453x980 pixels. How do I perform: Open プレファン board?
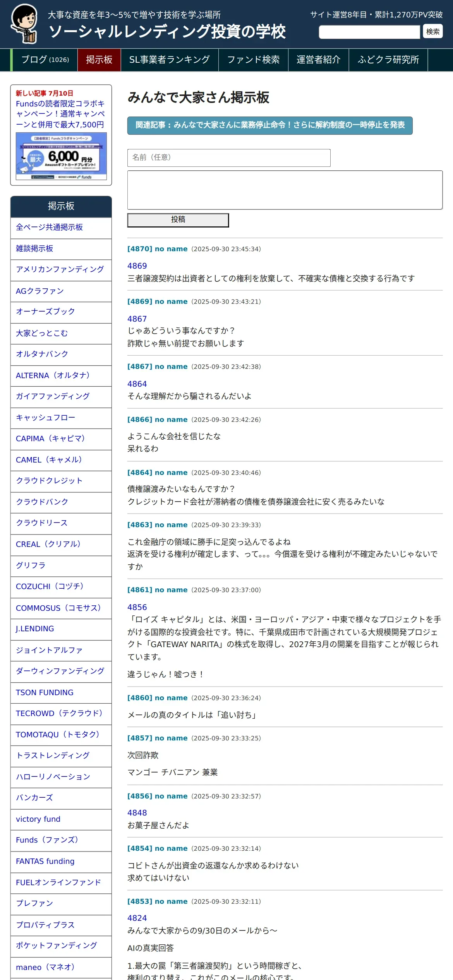coord(61,903)
